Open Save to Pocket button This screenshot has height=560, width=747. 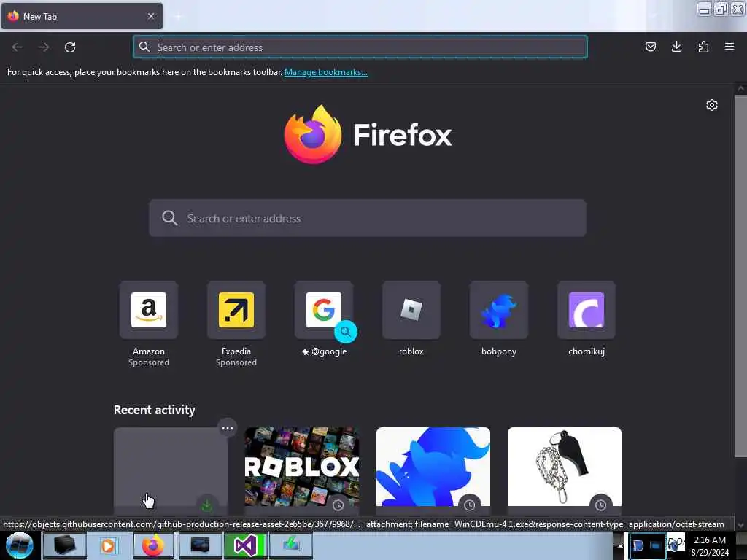pyautogui.click(x=650, y=47)
